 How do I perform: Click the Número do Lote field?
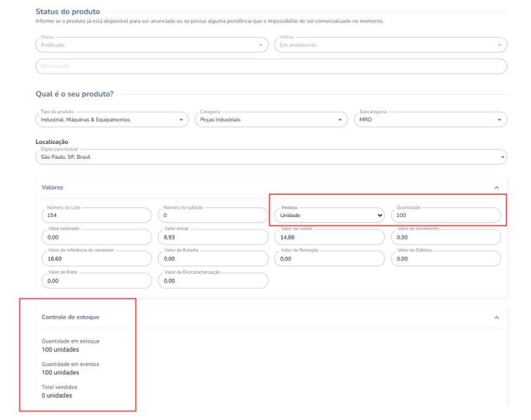tap(96, 215)
